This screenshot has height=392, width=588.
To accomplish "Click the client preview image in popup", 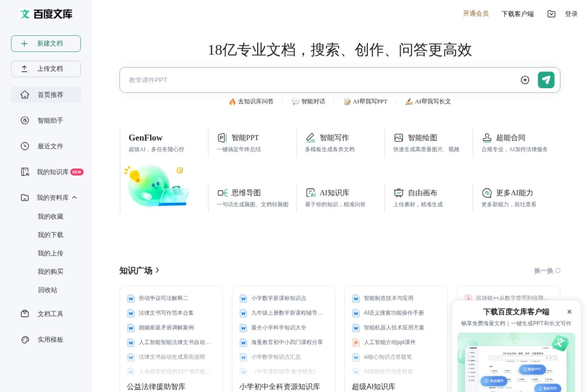I will 516,363.
